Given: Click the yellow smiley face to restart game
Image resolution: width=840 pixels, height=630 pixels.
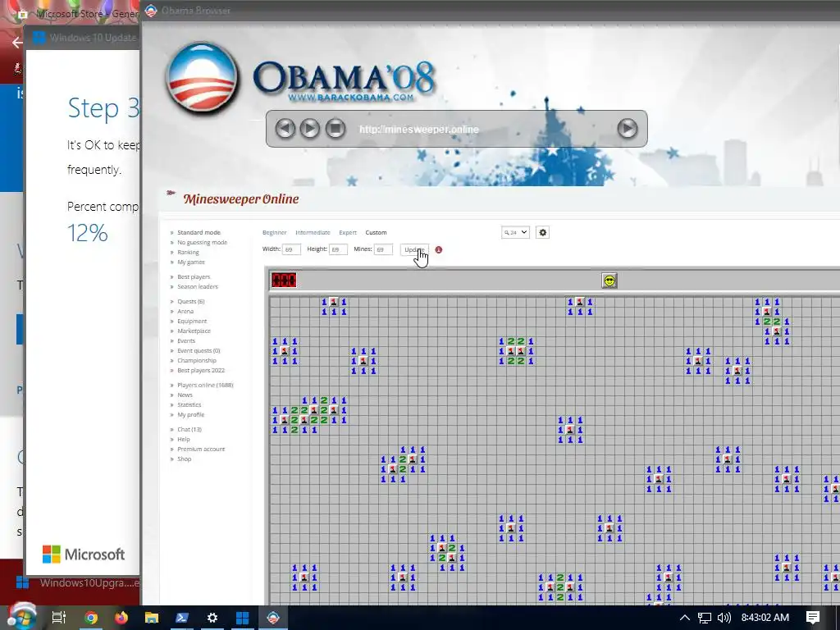Looking at the screenshot, I should point(609,281).
